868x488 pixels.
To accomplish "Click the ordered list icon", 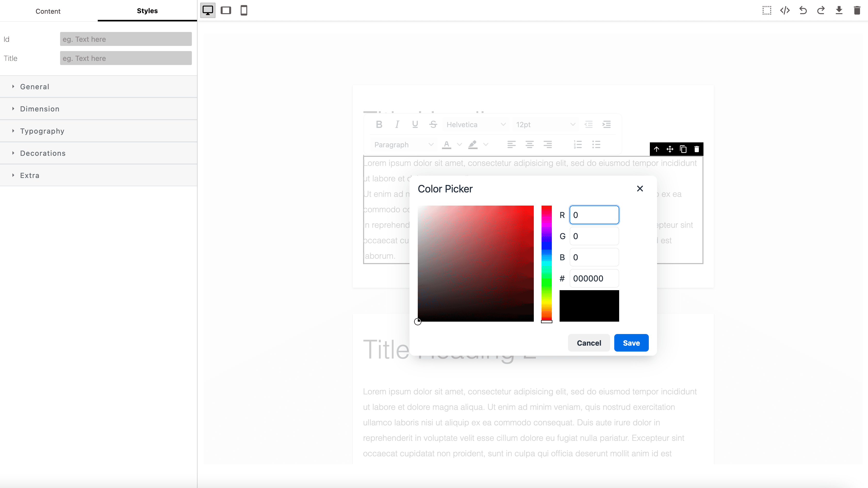I will 578,144.
